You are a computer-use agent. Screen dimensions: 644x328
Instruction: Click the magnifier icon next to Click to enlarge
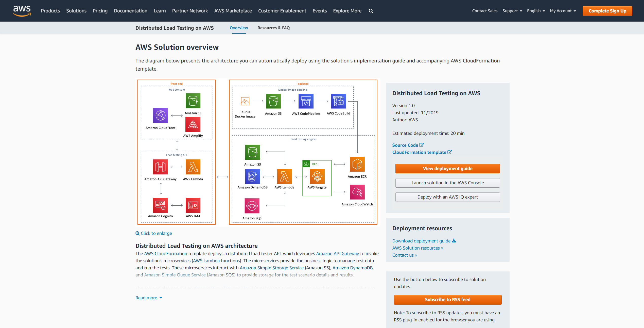[137, 233]
